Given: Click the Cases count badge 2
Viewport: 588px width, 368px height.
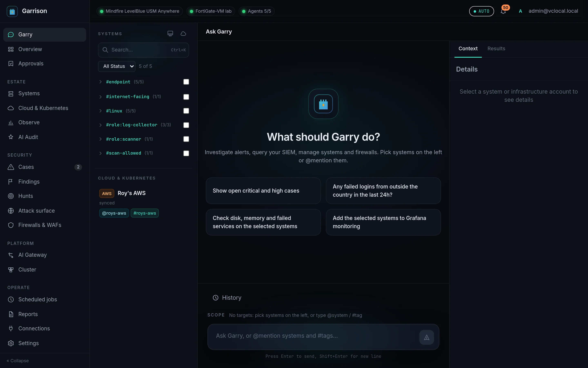Looking at the screenshot, I should (78, 167).
